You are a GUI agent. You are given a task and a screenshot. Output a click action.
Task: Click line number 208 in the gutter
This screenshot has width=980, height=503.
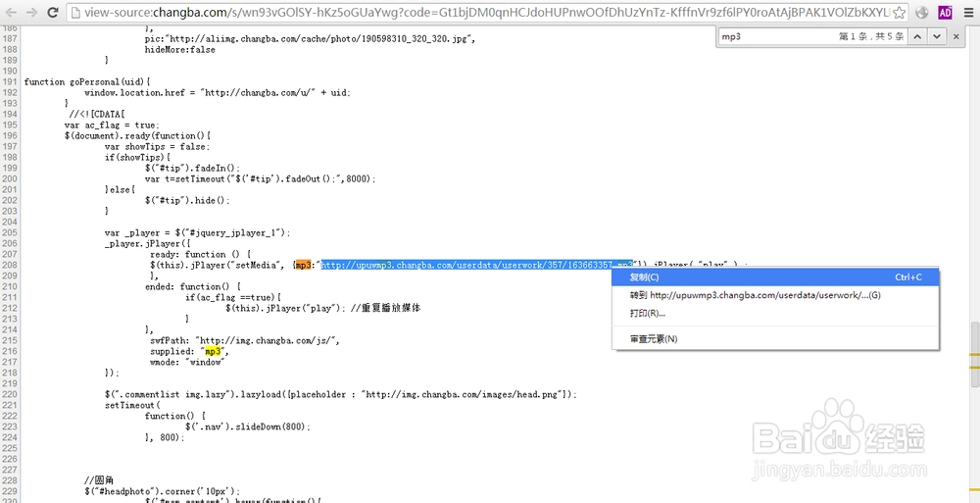(x=10, y=266)
